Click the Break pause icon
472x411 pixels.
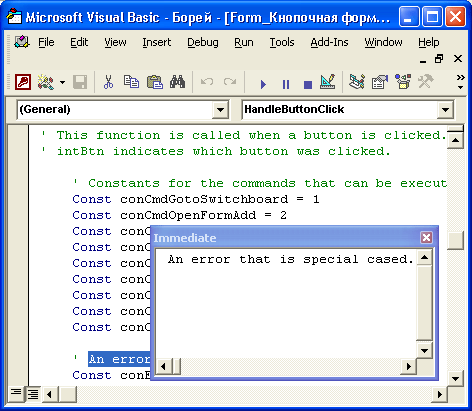(x=286, y=84)
